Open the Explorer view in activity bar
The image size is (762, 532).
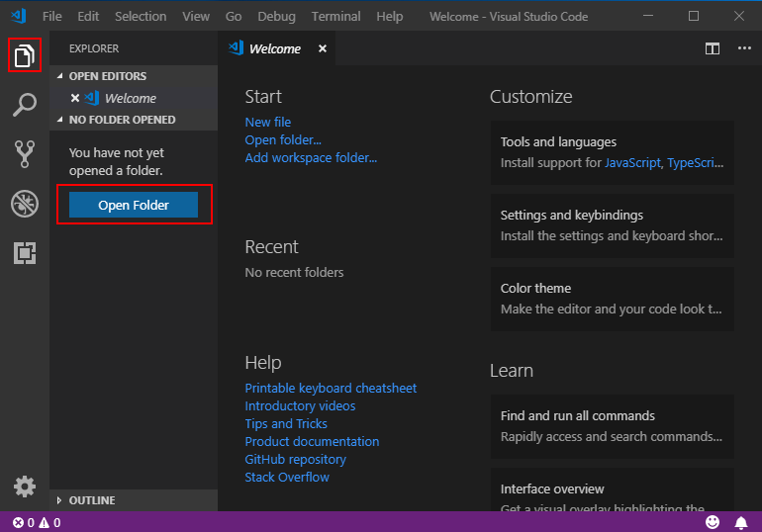(25, 55)
